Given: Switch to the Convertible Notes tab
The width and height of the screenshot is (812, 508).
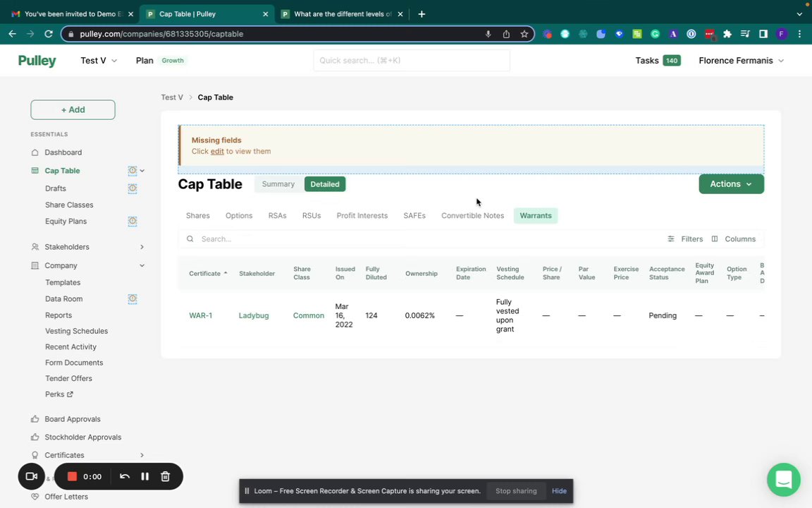Looking at the screenshot, I should [x=472, y=216].
